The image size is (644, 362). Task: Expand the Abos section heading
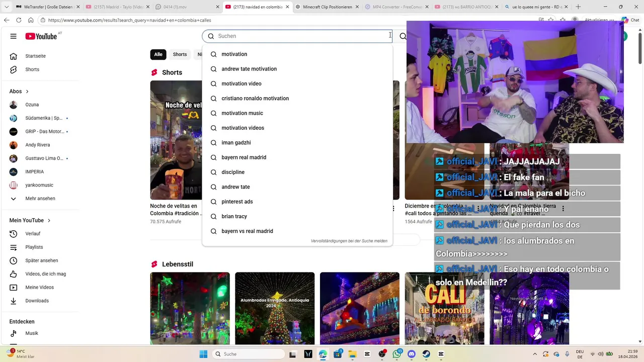pos(19,92)
